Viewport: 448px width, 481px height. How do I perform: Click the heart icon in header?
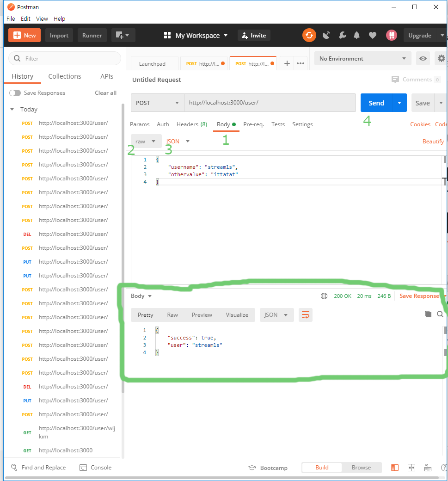pos(373,35)
